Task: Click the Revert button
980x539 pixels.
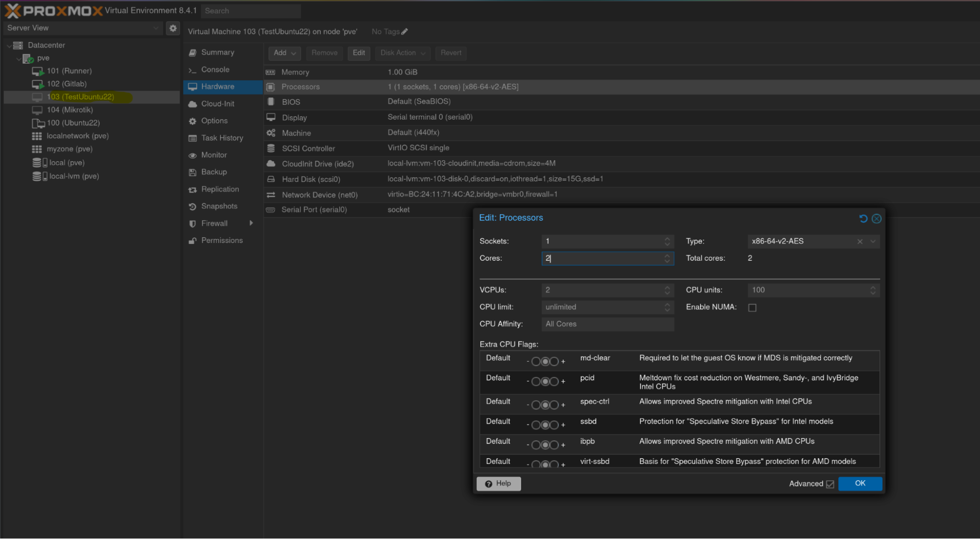Action: [x=451, y=53]
